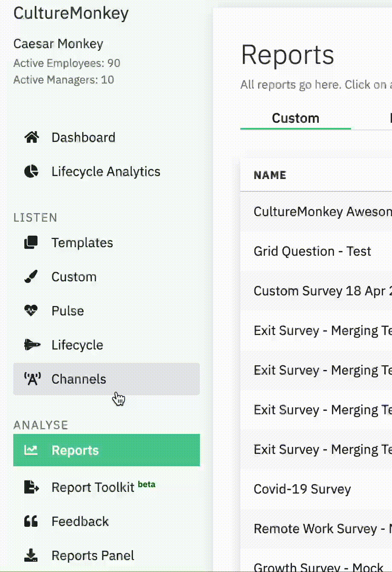Click the Dashboard home icon
The width and height of the screenshot is (392, 572).
32,137
